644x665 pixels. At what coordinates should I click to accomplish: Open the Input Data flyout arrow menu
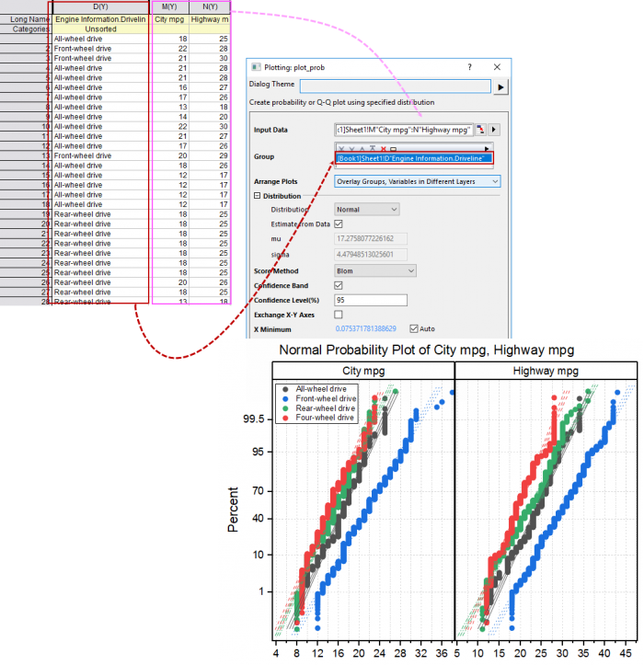coord(493,130)
